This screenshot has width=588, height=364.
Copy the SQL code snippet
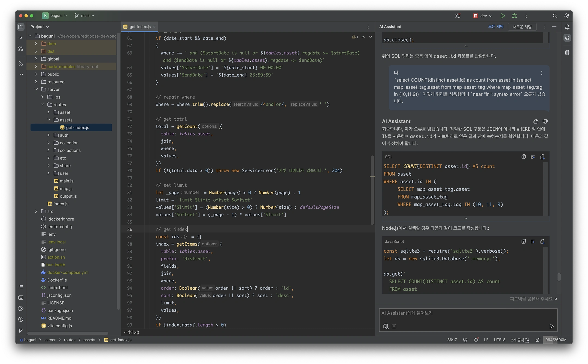click(x=523, y=157)
